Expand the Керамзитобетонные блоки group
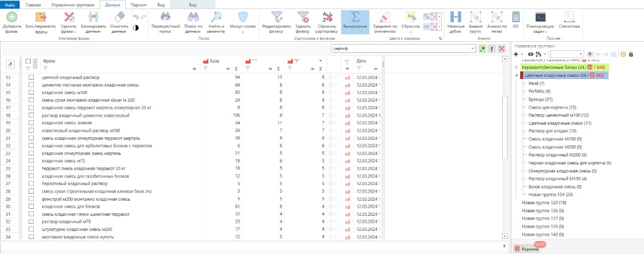The image size is (644, 254). (x=517, y=67)
